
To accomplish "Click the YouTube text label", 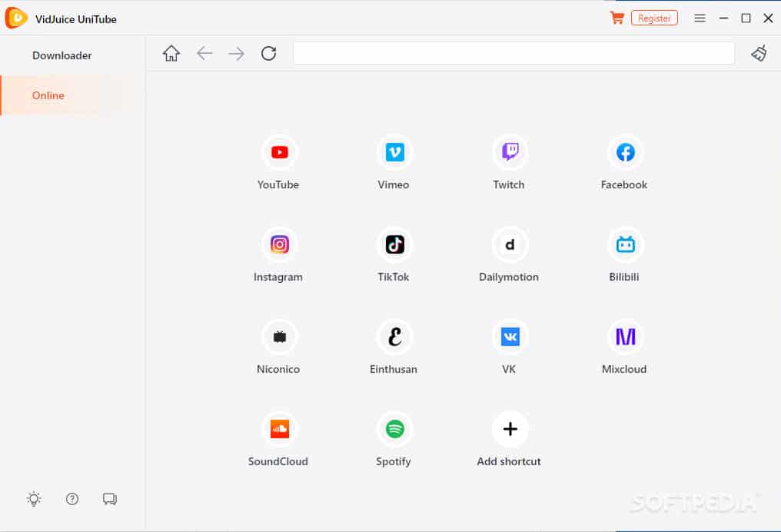I will click(x=278, y=185).
